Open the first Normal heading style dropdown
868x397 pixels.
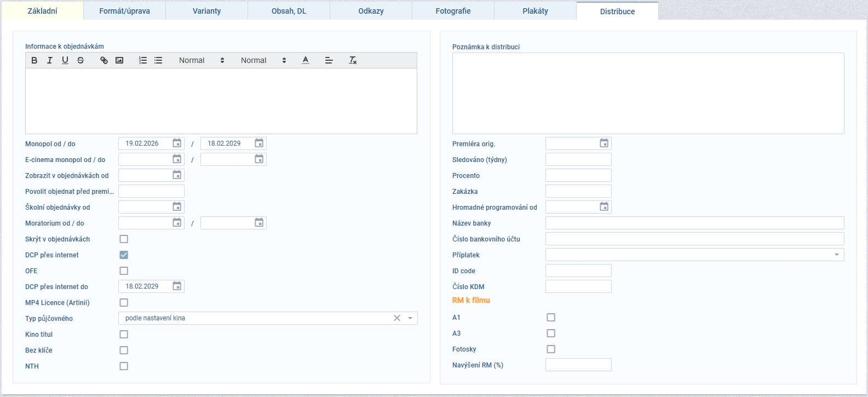pos(202,60)
